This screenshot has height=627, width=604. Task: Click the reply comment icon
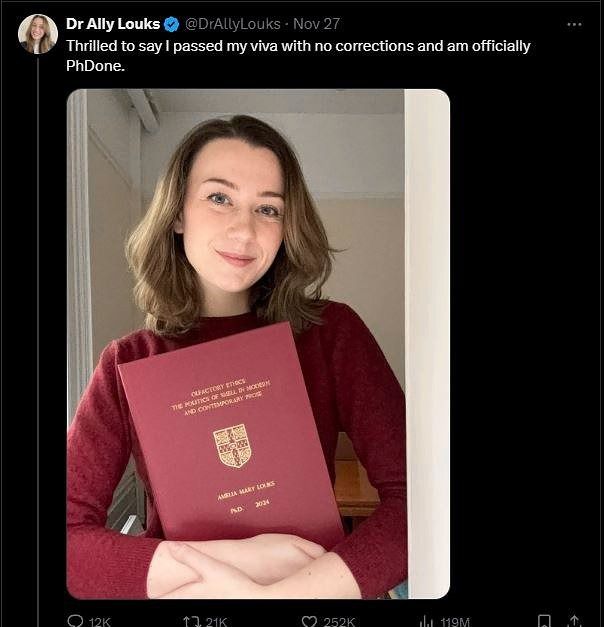tap(75, 621)
